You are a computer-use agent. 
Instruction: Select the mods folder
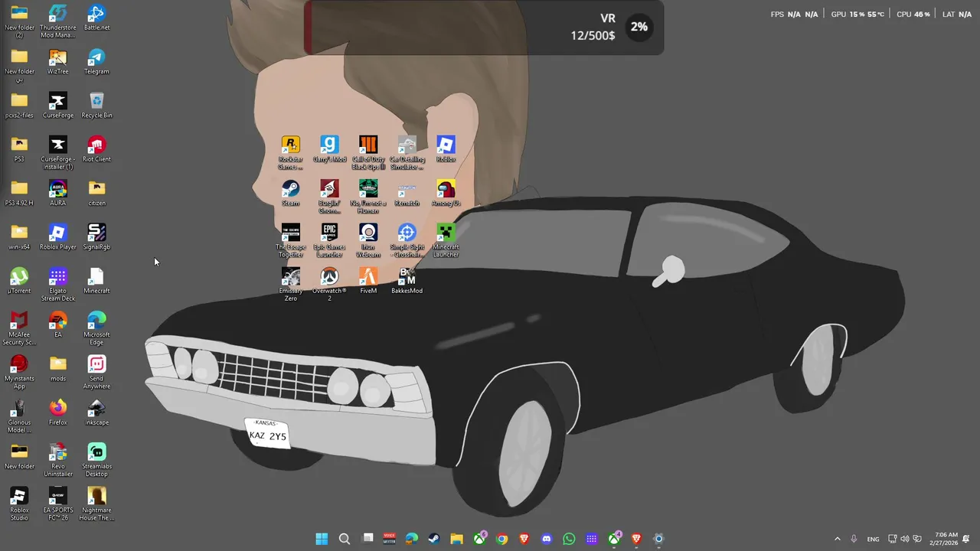pyautogui.click(x=57, y=369)
